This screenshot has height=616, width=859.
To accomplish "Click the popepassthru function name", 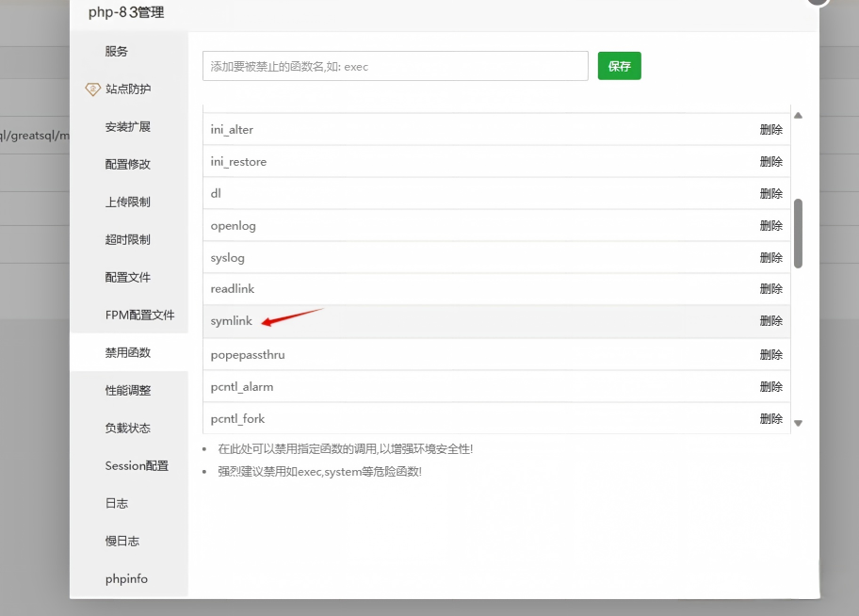I will [248, 355].
